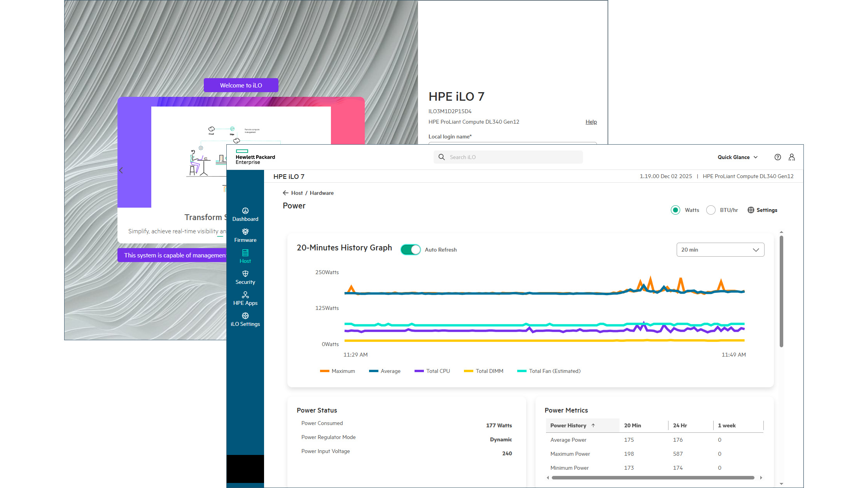Open the user account icon
Image resolution: width=868 pixels, height=488 pixels.
792,157
